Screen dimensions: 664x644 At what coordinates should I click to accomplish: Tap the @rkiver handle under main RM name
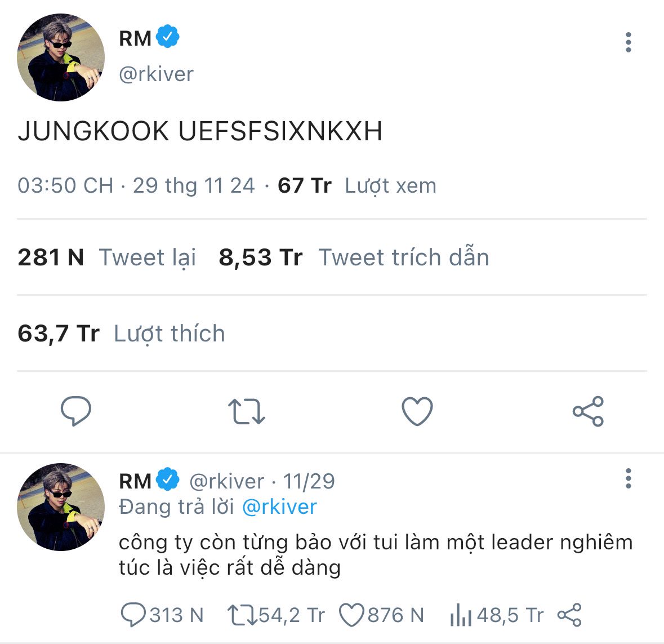156,74
